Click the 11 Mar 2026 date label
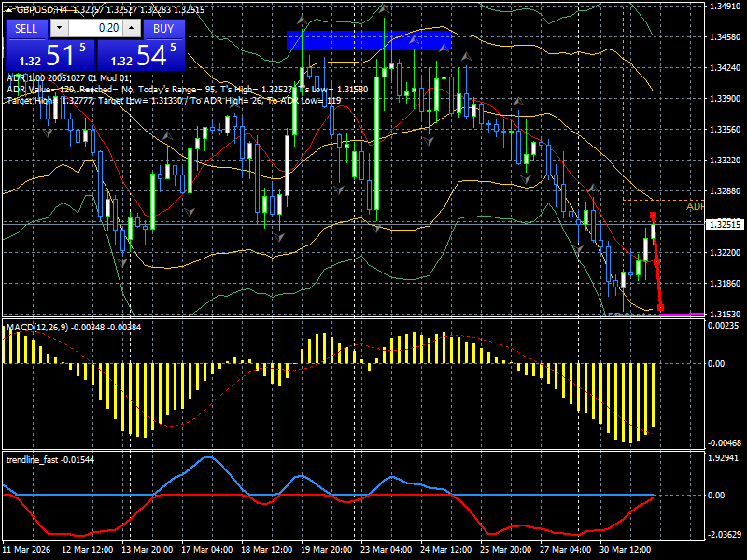Screen dimensions: 747x560 [26, 549]
